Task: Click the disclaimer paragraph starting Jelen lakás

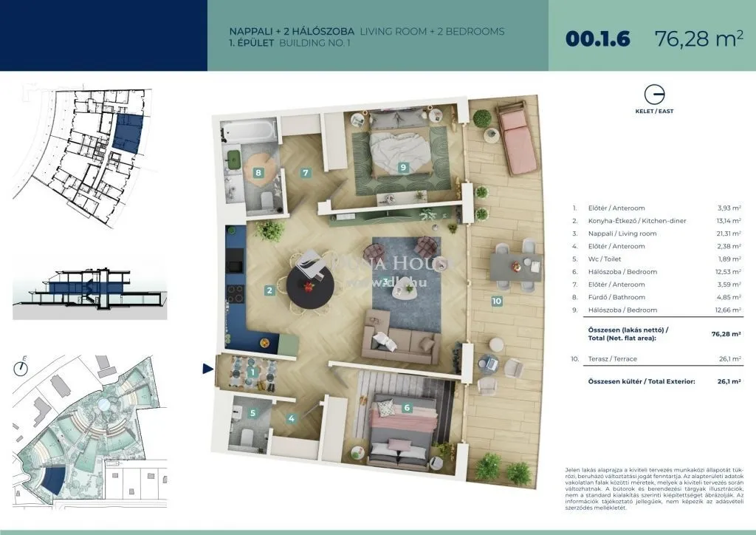Action: (x=654, y=488)
